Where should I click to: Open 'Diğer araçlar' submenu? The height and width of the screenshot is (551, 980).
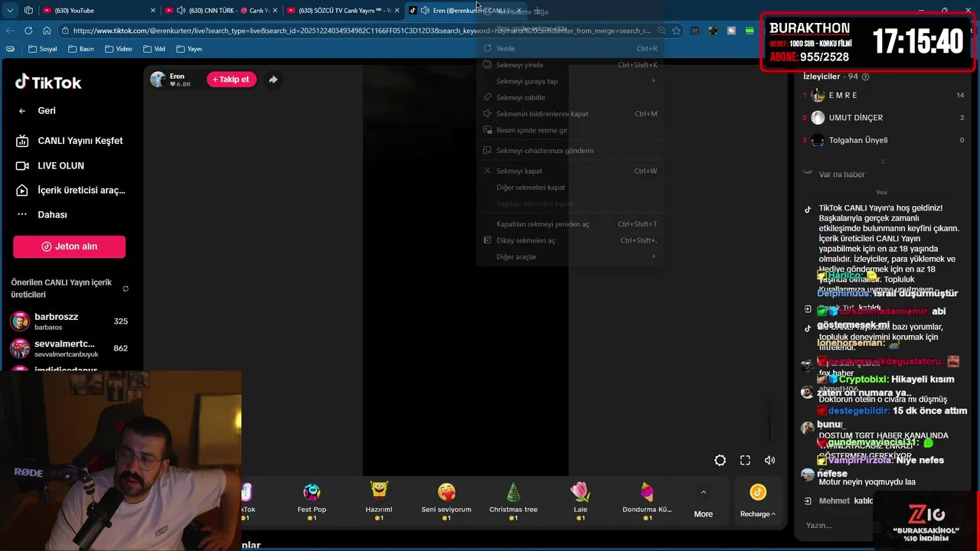tap(570, 256)
